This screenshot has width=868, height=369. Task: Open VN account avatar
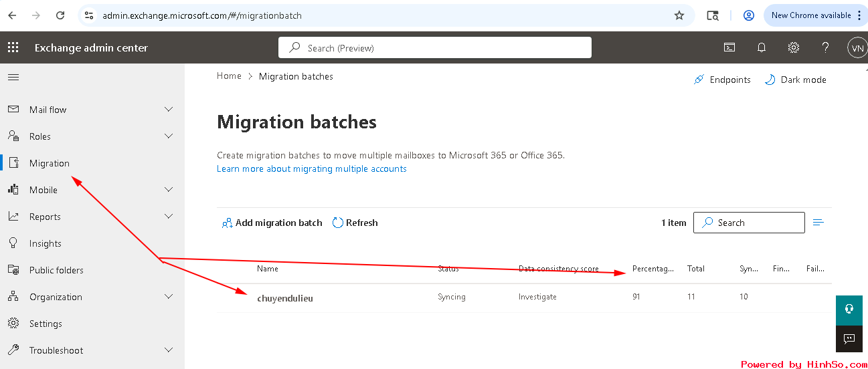point(857,47)
